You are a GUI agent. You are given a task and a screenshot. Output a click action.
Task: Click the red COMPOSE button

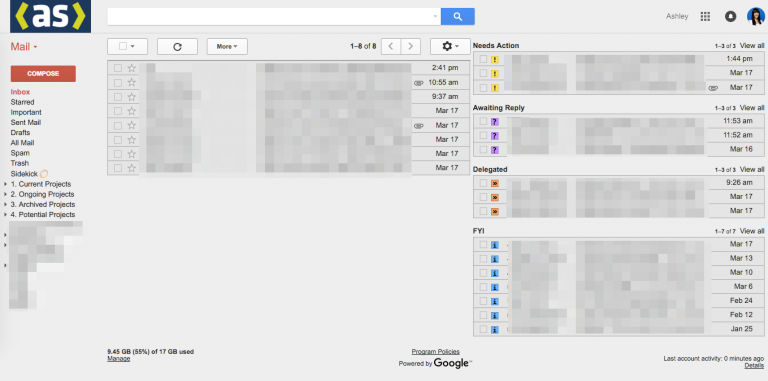tap(43, 73)
